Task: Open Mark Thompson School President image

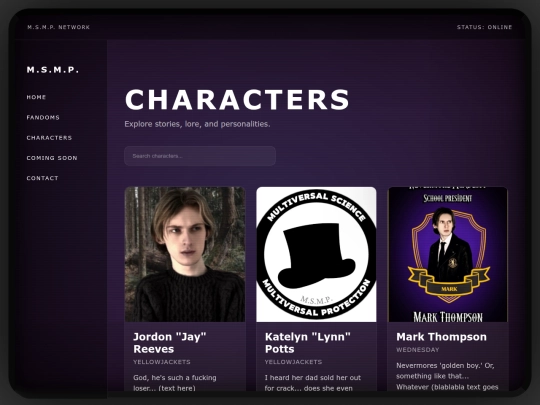Action: tap(448, 254)
